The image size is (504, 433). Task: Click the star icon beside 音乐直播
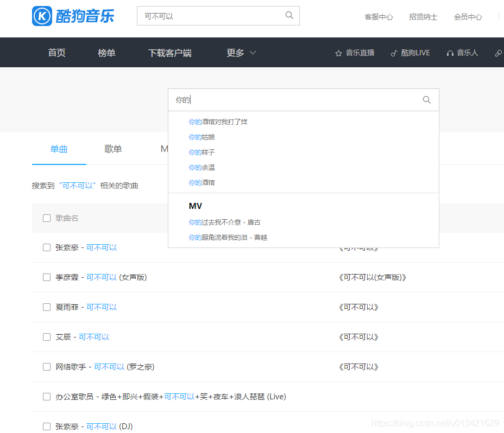338,53
